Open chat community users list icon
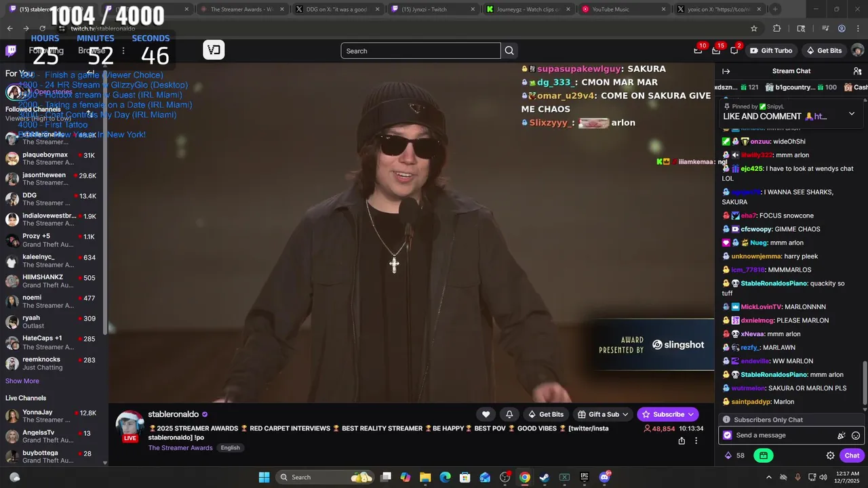 pos(857,71)
